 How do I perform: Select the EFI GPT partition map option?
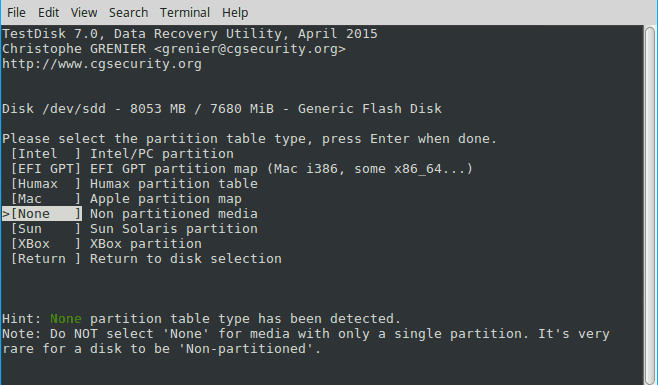point(242,169)
